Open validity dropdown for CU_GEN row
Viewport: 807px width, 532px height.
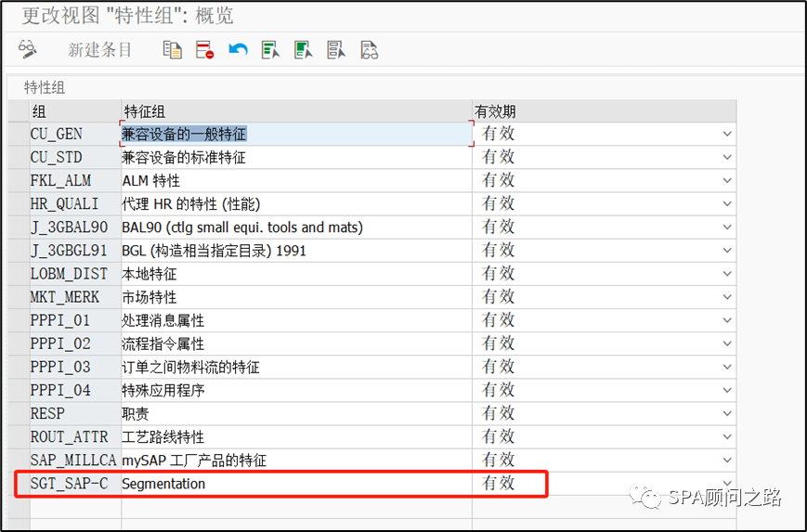(x=727, y=134)
